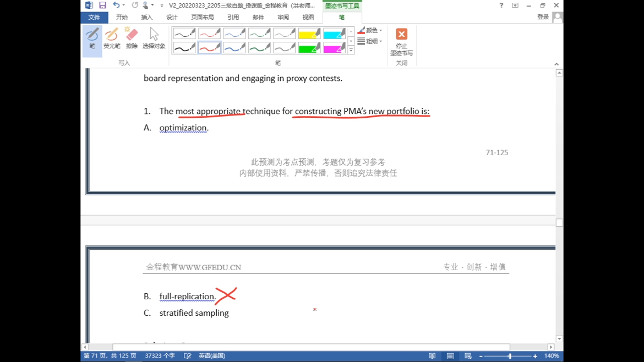Switch to Web Layout view
Viewport: 644px width, 362px height.
(x=468, y=356)
